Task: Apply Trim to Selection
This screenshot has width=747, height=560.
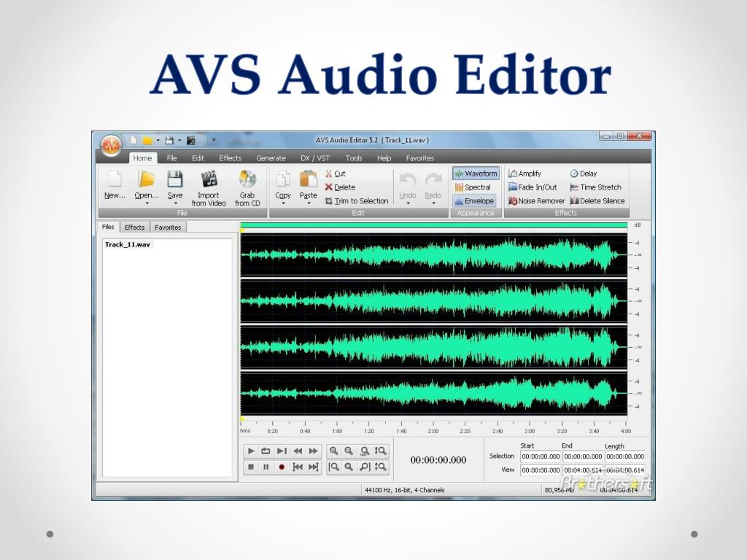Action: [357, 201]
